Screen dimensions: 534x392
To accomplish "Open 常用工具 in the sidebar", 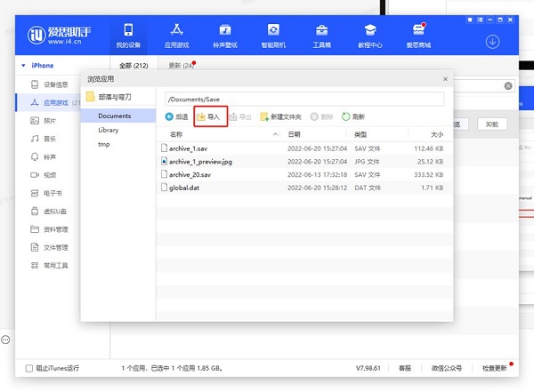I will pyautogui.click(x=49, y=266).
